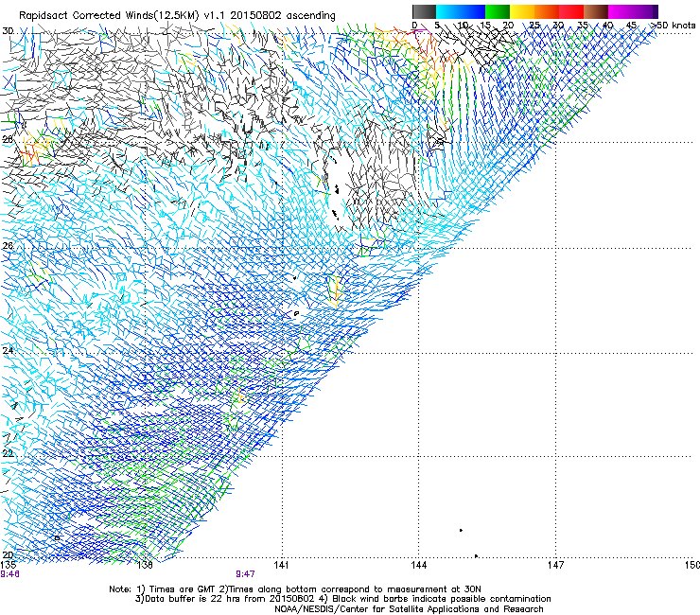
Task: Click the legend number "45"
Action: tap(631, 26)
